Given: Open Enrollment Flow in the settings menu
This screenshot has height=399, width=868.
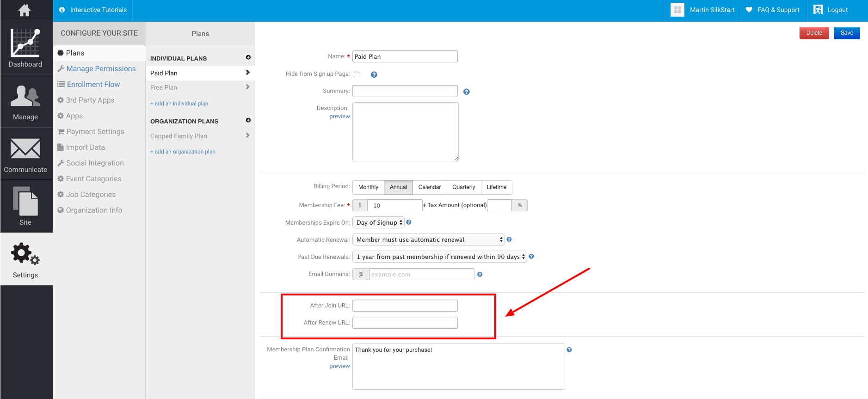Looking at the screenshot, I should coord(93,85).
